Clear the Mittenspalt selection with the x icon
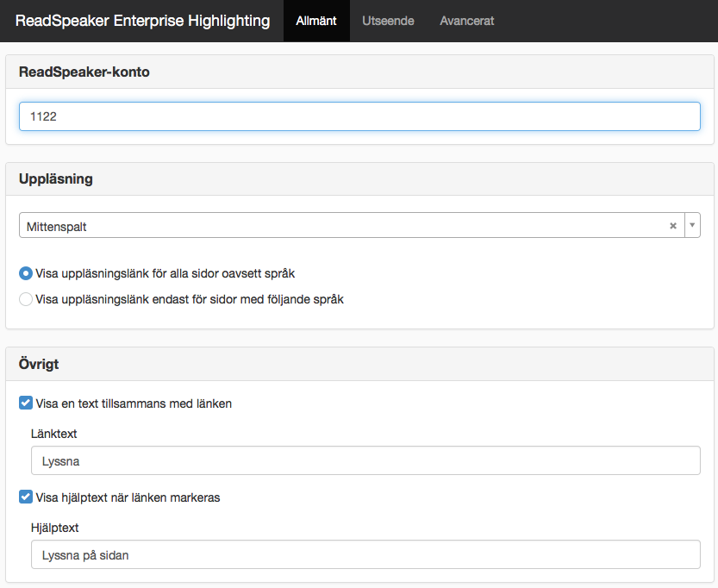This screenshot has width=718, height=588. (x=672, y=225)
